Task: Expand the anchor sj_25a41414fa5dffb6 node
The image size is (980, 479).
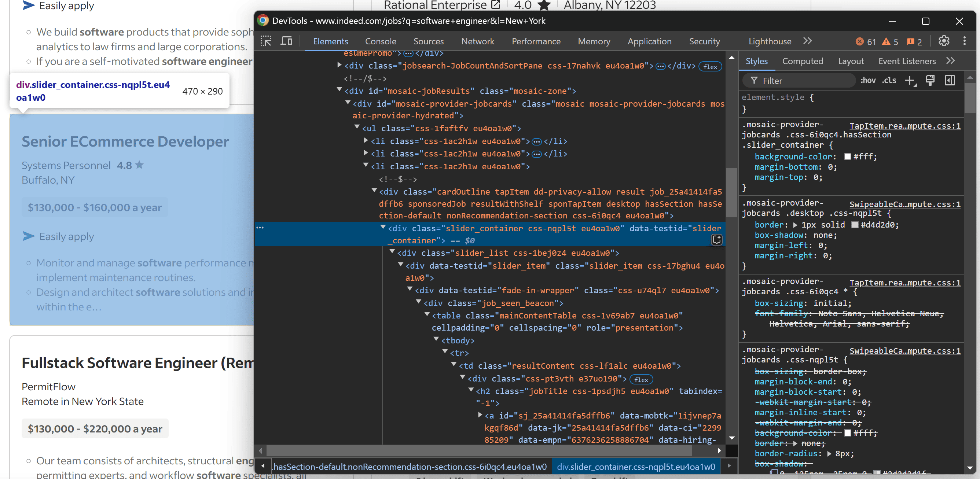Action: click(x=480, y=415)
